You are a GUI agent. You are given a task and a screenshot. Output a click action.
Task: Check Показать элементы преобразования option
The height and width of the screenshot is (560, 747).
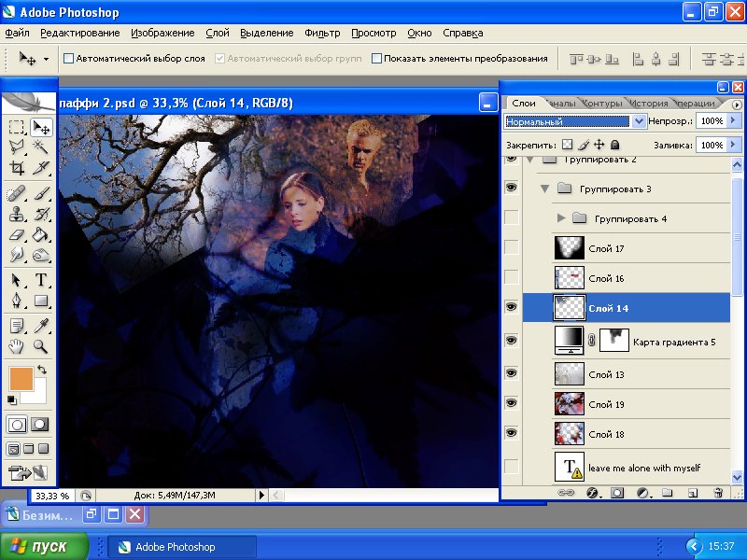tap(377, 58)
